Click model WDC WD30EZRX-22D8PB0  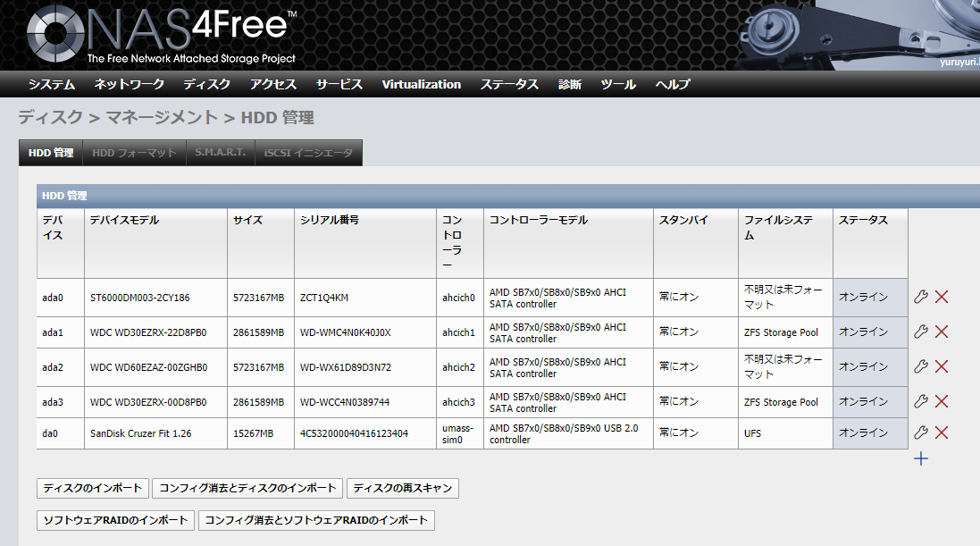pyautogui.click(x=148, y=332)
